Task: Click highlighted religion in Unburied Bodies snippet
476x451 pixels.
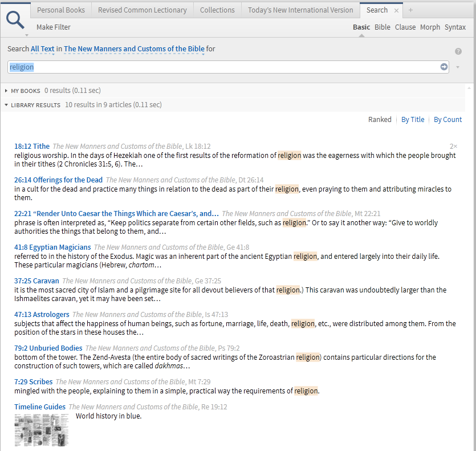Action: click(307, 357)
